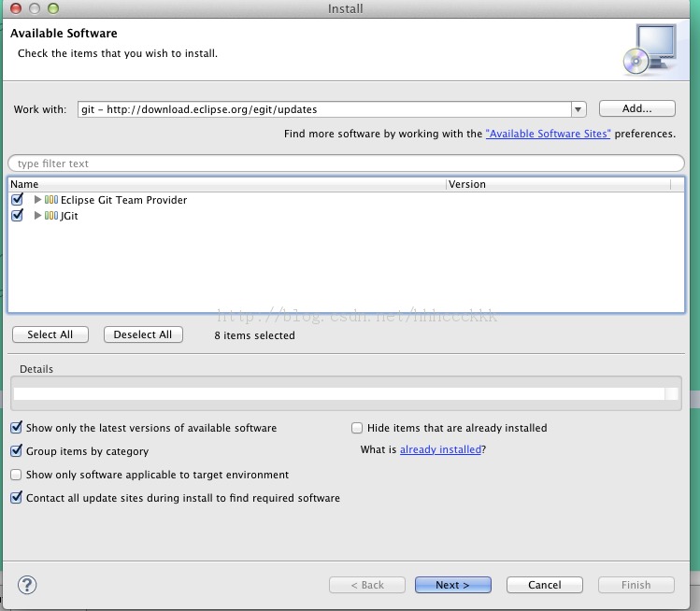
Task: Click the Version column header
Action: point(558,184)
